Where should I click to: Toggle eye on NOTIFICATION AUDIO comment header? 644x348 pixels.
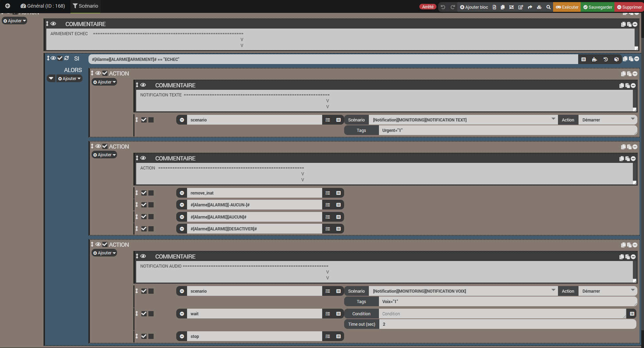(x=143, y=256)
